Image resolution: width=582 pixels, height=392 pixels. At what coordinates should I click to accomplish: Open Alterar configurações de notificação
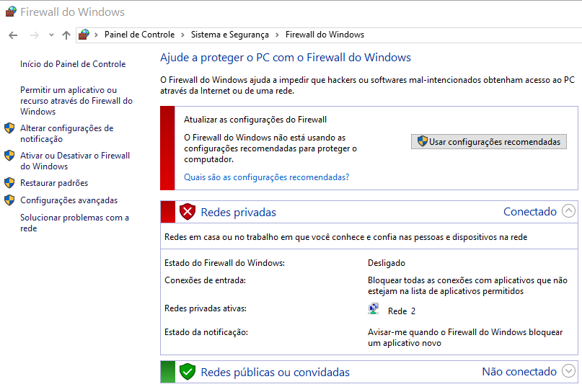[x=67, y=133]
